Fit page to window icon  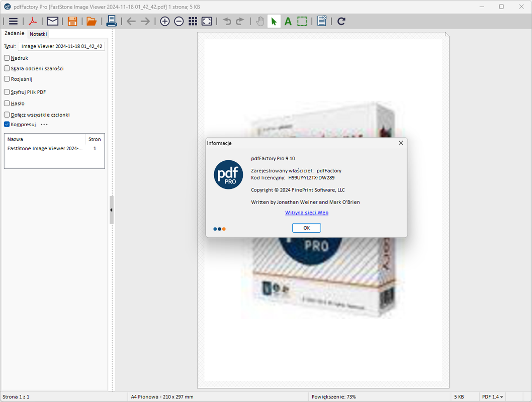(207, 21)
